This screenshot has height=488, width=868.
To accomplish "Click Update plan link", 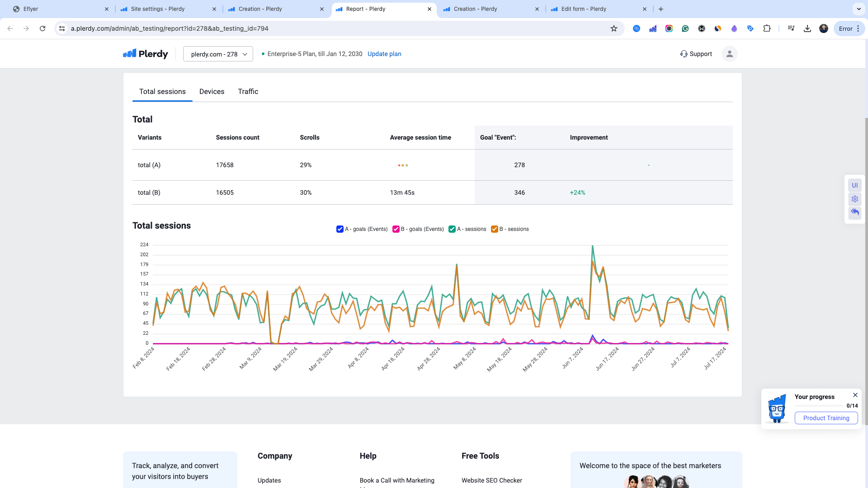I will [x=384, y=54].
